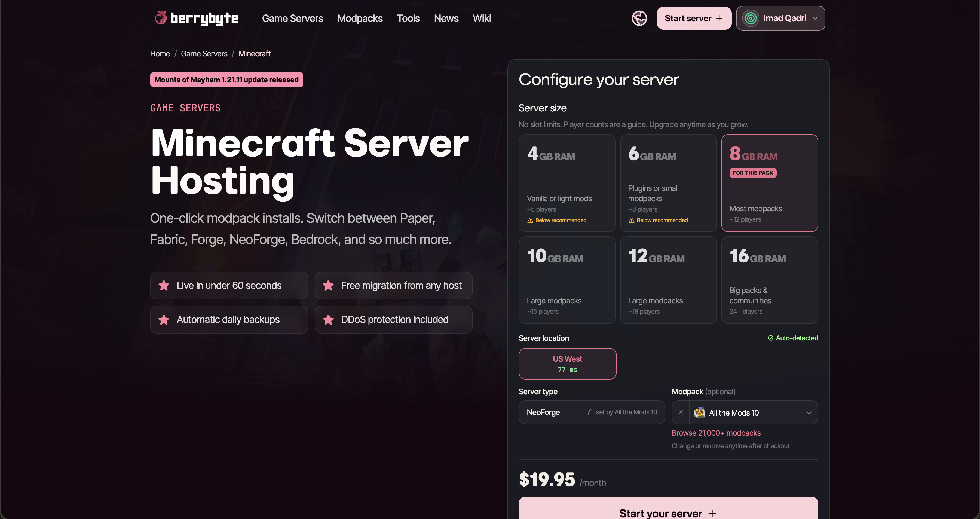Click the 'Configure your server' heading
The width and height of the screenshot is (980, 519).
[599, 80]
